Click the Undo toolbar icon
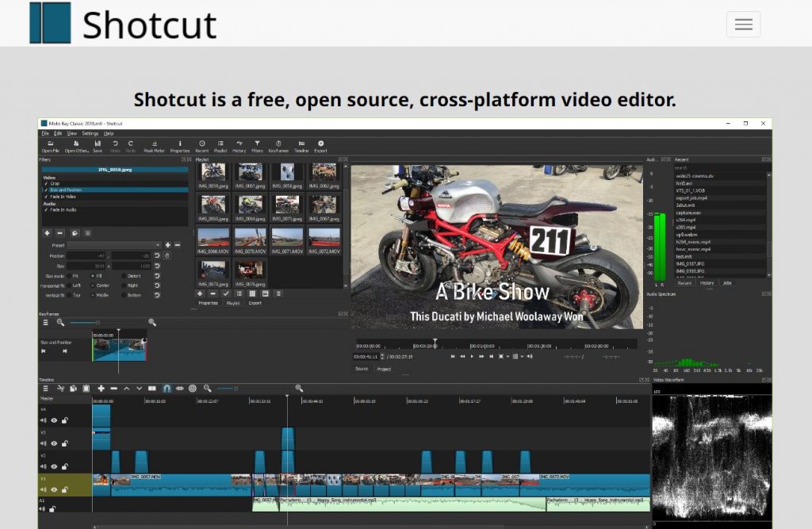Image resolution: width=812 pixels, height=529 pixels. click(x=115, y=147)
